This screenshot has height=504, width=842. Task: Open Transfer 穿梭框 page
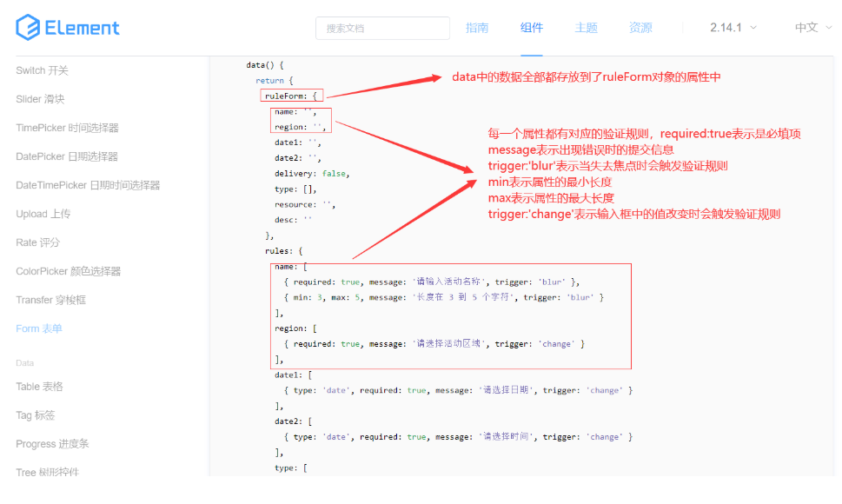[51, 300]
